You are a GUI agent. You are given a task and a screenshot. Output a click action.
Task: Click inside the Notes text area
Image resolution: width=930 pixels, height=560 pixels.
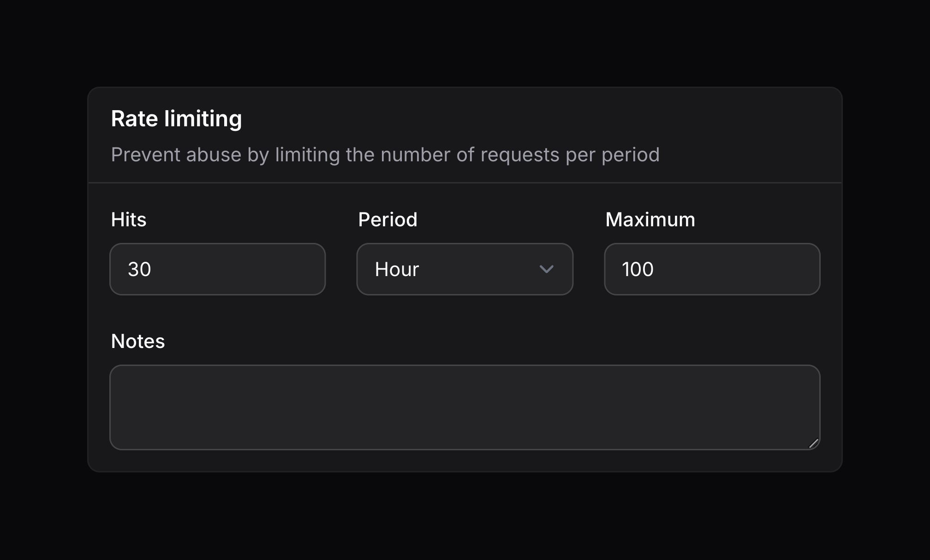(465, 407)
